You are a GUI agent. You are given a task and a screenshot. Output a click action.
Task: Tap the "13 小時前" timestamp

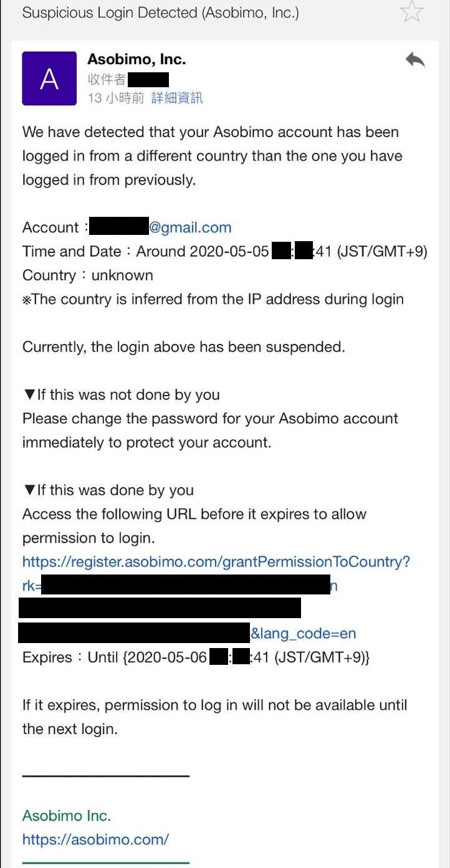tap(116, 98)
